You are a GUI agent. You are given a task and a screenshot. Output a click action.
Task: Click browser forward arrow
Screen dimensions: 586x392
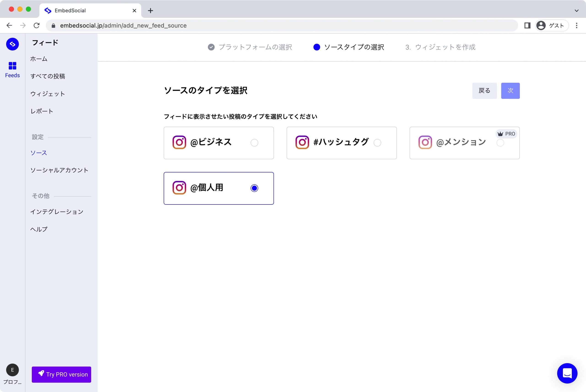(x=23, y=25)
